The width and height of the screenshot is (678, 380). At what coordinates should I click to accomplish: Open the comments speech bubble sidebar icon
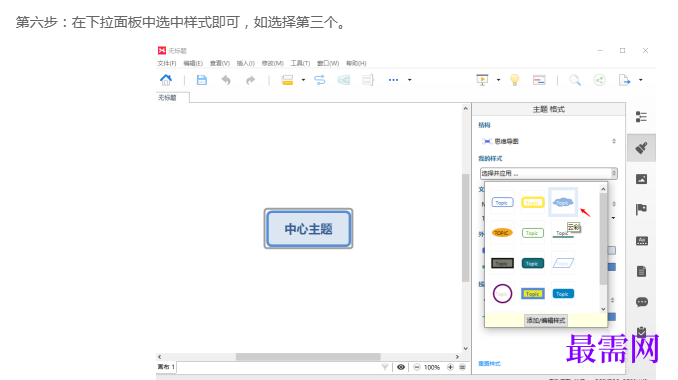[642, 302]
